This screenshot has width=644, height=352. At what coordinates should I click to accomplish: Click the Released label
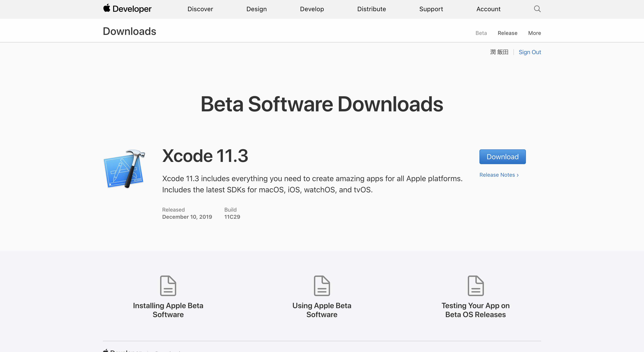173,210
